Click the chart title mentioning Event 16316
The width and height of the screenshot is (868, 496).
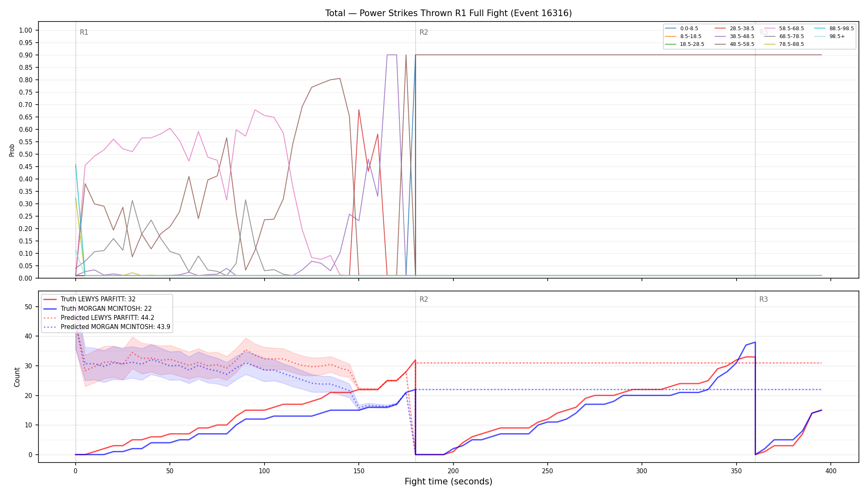[448, 13]
